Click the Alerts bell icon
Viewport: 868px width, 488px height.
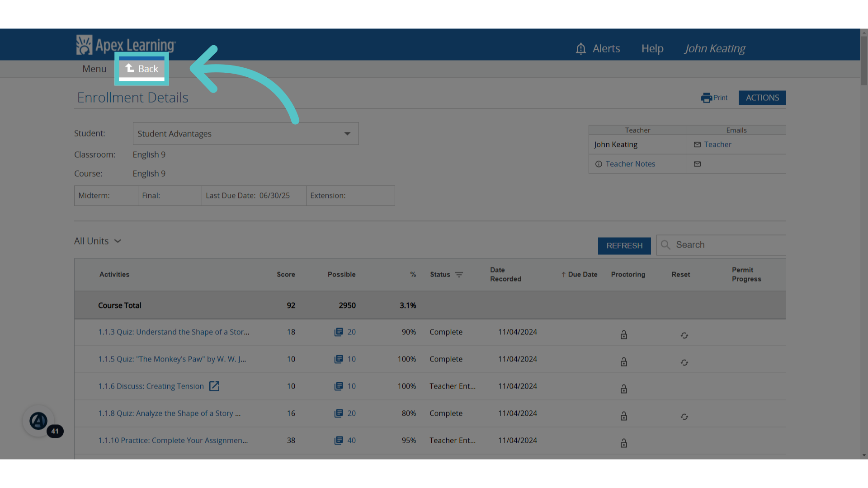point(580,48)
